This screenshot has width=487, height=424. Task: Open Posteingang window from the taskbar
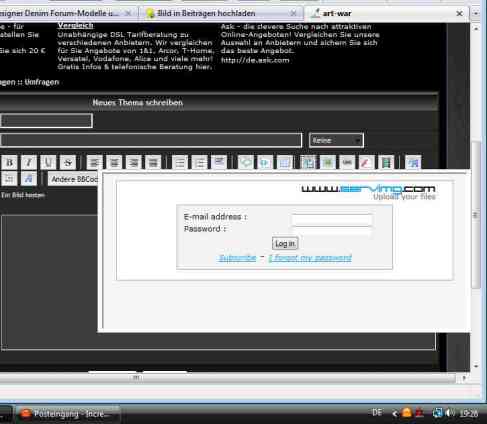(x=68, y=414)
